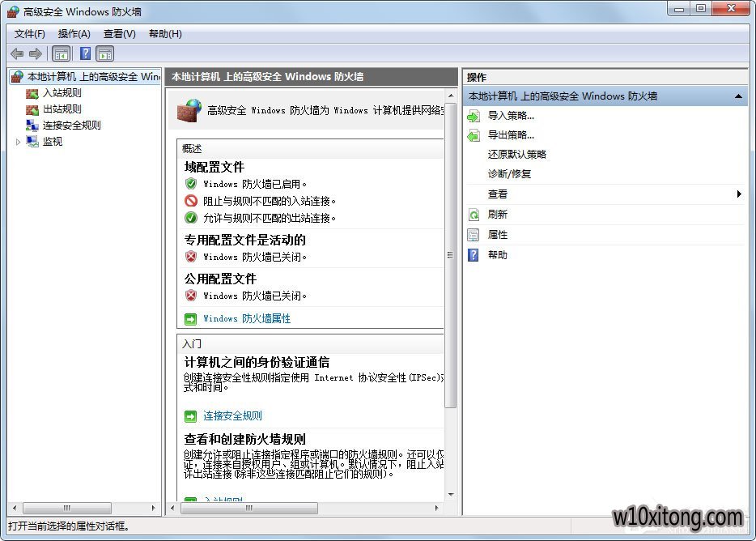The width and height of the screenshot is (756, 541).
Task: Click red block icon for 阻止入站连接
Action: [191, 201]
